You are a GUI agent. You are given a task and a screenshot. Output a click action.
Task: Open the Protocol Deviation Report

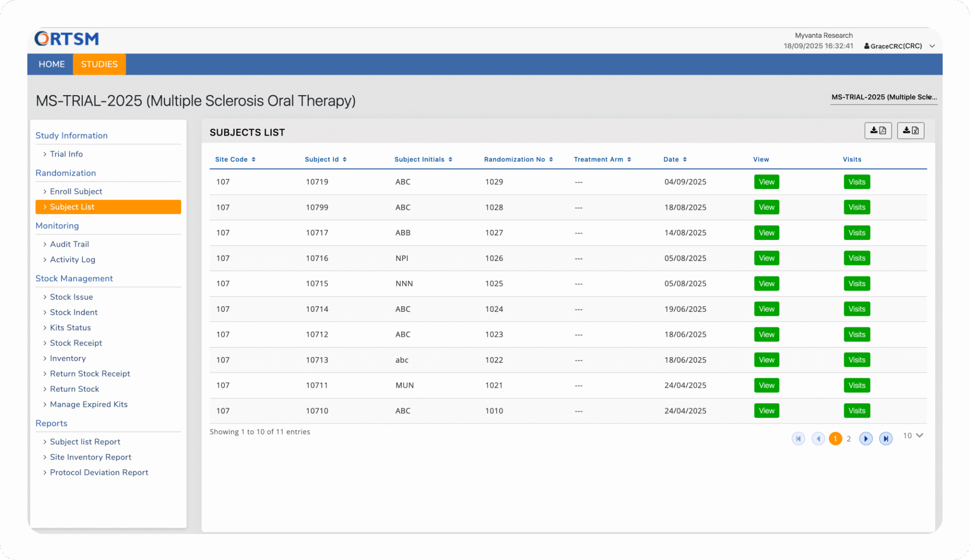click(99, 472)
